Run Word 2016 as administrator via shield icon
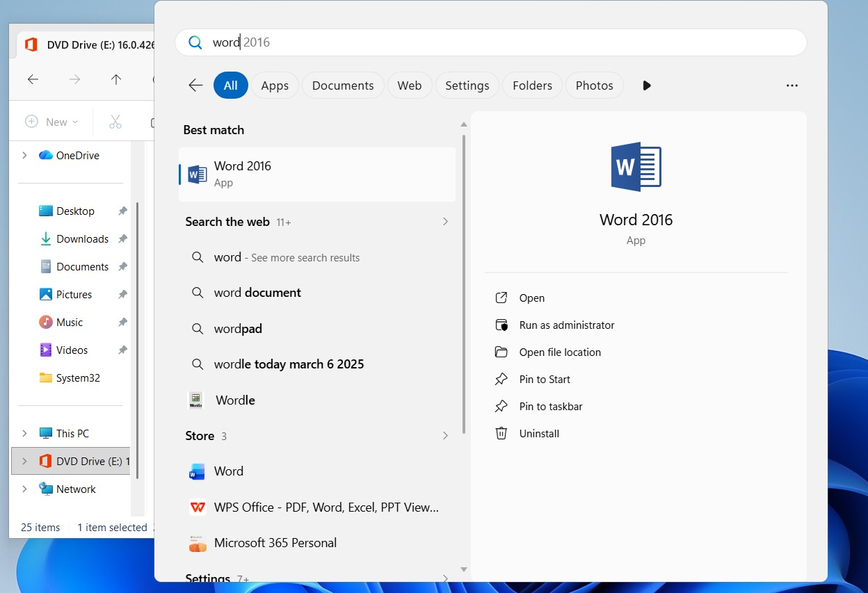 (501, 325)
